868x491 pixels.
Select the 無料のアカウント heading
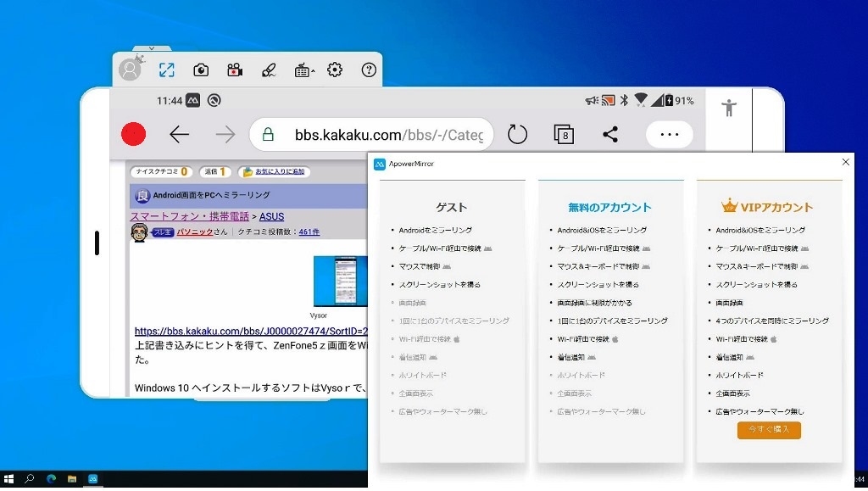coord(609,207)
